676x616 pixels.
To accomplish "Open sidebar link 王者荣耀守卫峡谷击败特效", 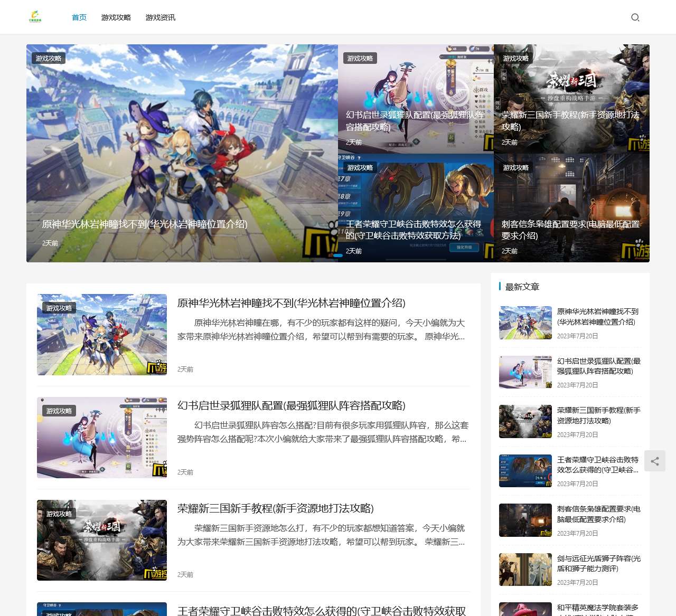I will tap(598, 465).
